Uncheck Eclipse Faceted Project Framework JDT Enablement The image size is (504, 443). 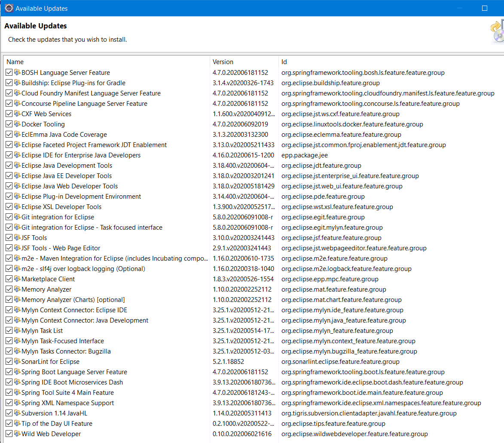coord(9,145)
